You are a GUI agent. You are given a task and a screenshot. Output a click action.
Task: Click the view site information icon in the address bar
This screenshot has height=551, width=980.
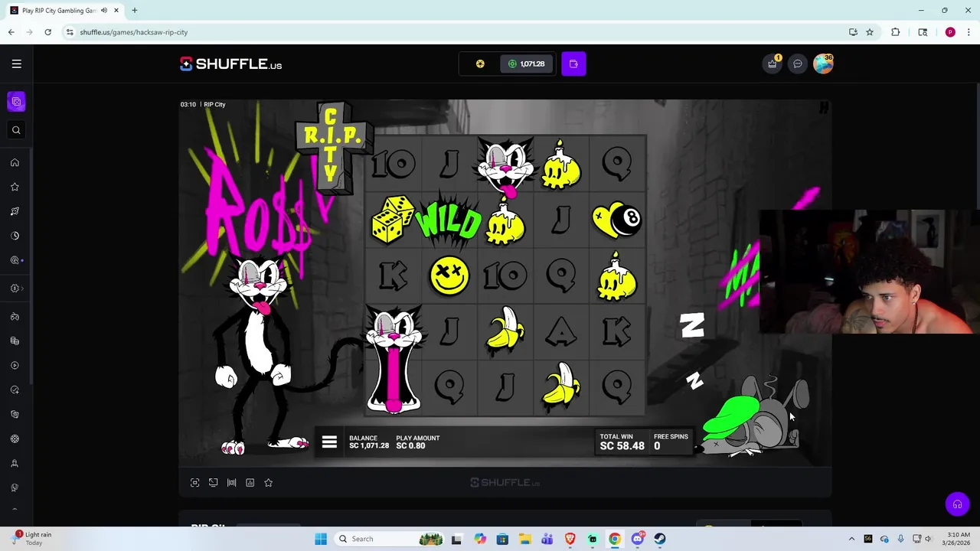(70, 32)
